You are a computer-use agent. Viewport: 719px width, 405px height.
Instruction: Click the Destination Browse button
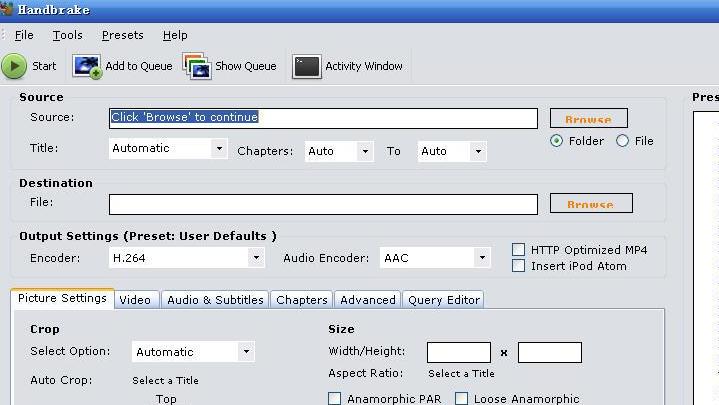[591, 203]
